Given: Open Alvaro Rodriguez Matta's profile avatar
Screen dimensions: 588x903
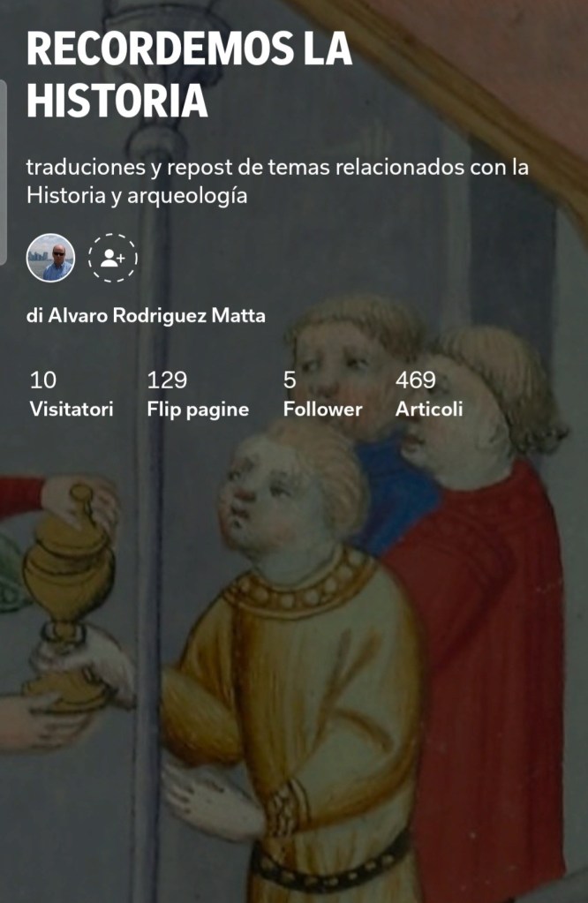Looking at the screenshot, I should pos(50,258).
